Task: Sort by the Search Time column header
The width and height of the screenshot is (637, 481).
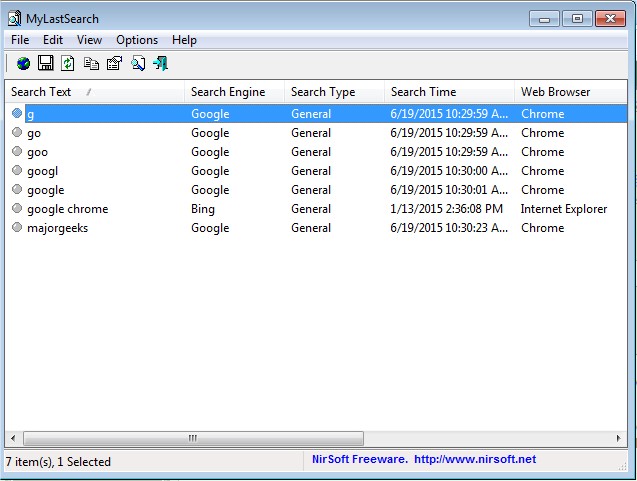Action: (x=449, y=92)
